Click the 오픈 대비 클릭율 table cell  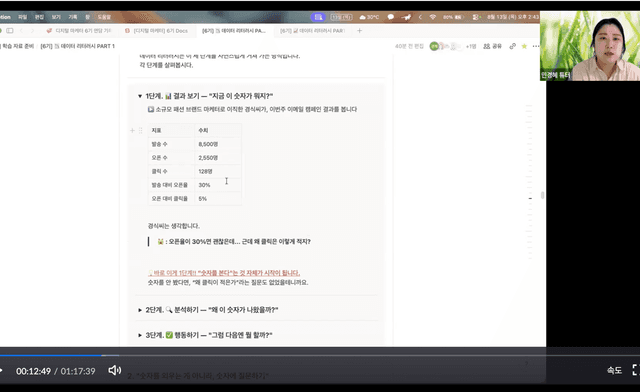171,198
